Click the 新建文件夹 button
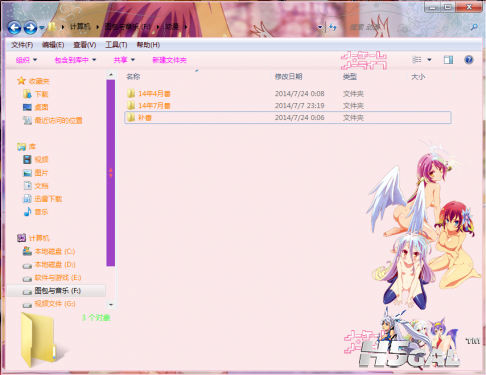This screenshot has height=375, width=486. pyautogui.click(x=169, y=60)
